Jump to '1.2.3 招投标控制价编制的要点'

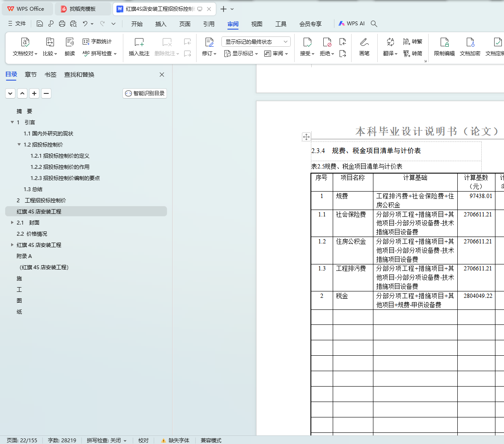click(65, 178)
